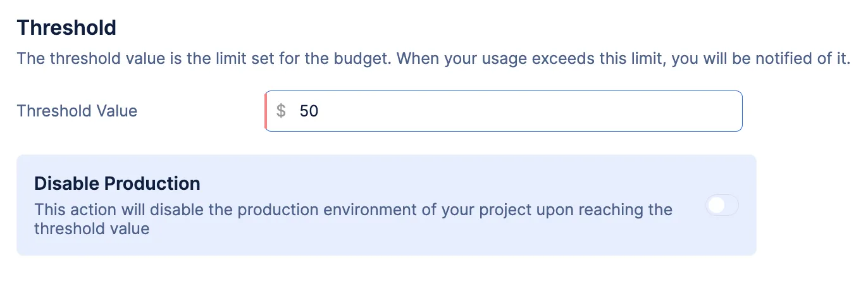This screenshot has width=868, height=281.
Task: Click the production environment description text
Action: pyautogui.click(x=353, y=218)
